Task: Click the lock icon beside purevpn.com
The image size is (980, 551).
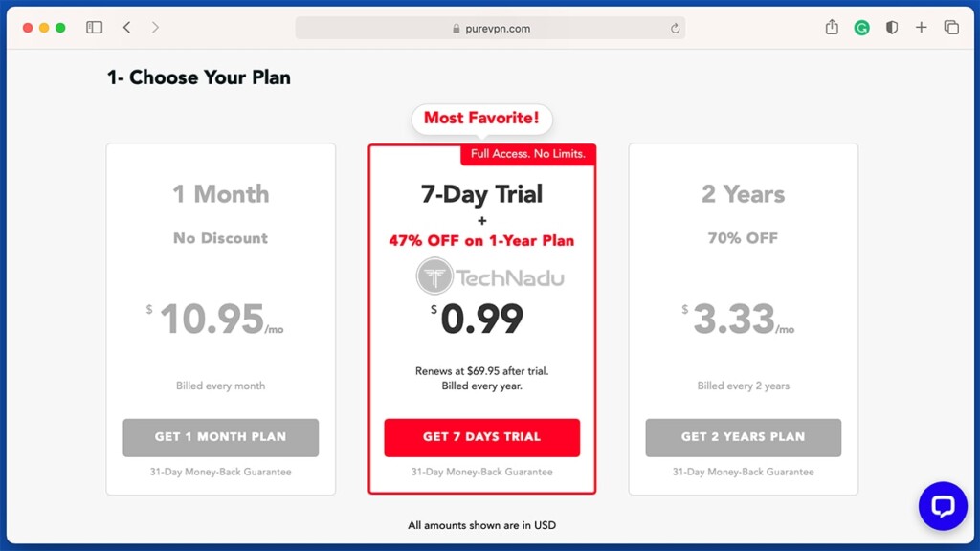Action: pyautogui.click(x=457, y=29)
